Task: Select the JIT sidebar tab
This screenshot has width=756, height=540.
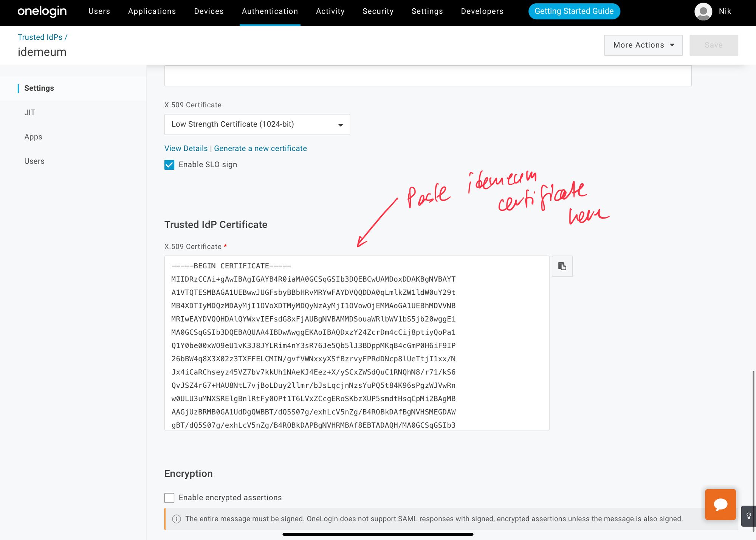Action: [x=30, y=113]
